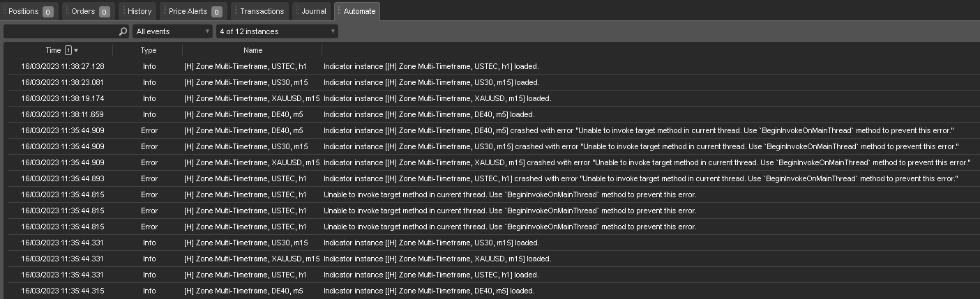Open the 4 of 12 instances dropdown
Image resolution: width=980 pixels, height=299 pixels.
[x=277, y=31]
